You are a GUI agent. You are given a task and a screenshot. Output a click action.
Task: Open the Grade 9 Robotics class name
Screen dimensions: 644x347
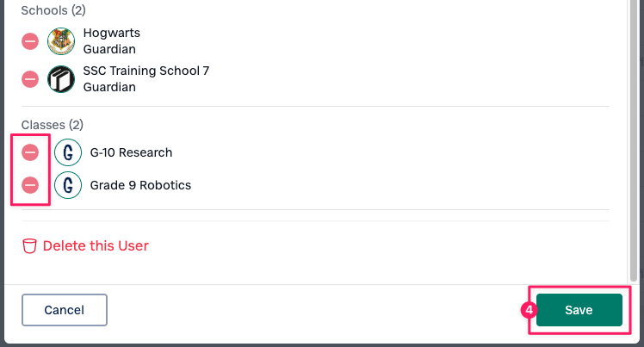pyautogui.click(x=140, y=185)
